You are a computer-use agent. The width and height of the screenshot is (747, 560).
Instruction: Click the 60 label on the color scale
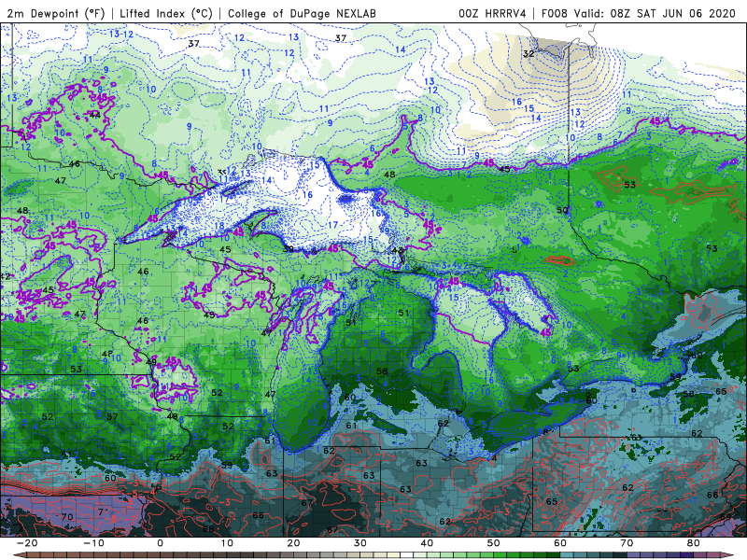click(560, 543)
